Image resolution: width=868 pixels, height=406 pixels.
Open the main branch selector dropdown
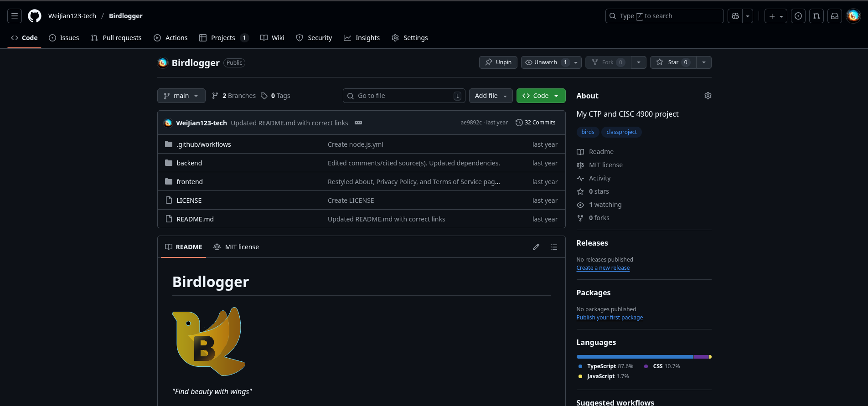pyautogui.click(x=181, y=96)
